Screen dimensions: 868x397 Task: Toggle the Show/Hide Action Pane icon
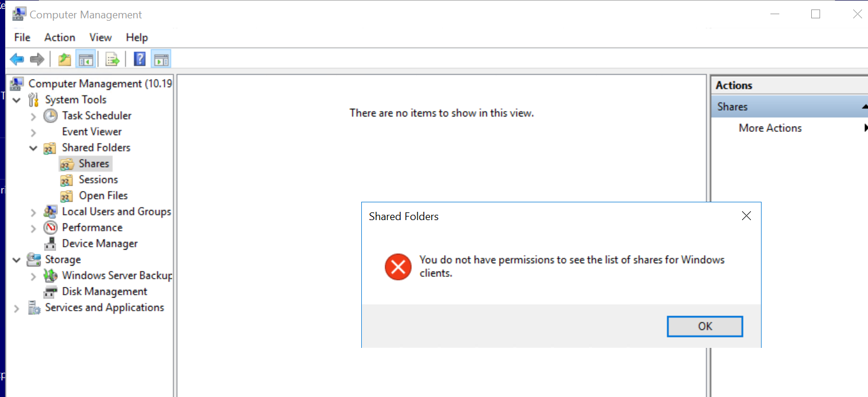pyautogui.click(x=161, y=59)
